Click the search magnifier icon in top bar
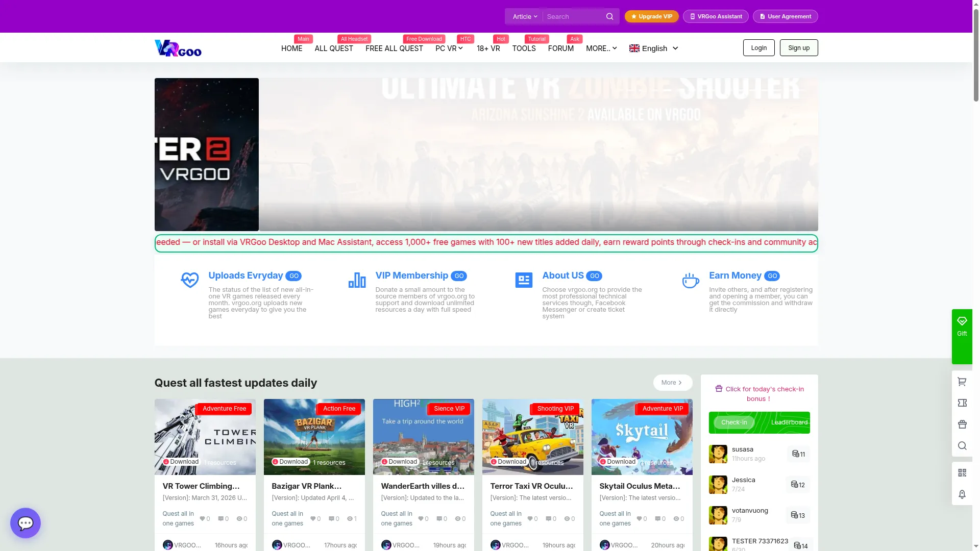 (609, 16)
